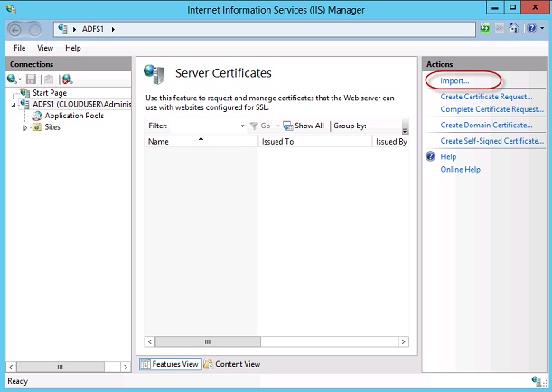
Task: Select the Sites tree node
Action: click(x=52, y=127)
